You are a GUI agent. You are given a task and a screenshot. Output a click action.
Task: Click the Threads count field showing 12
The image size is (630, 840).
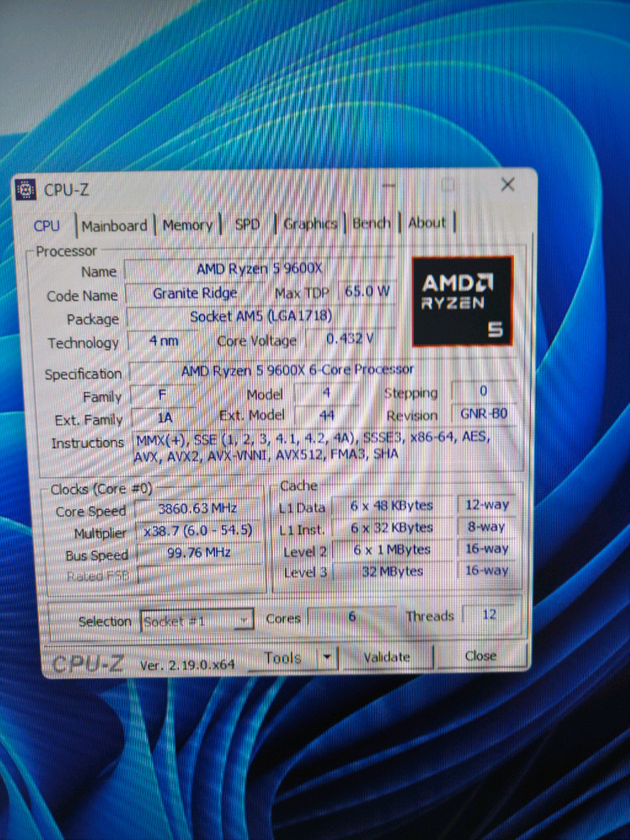(489, 615)
